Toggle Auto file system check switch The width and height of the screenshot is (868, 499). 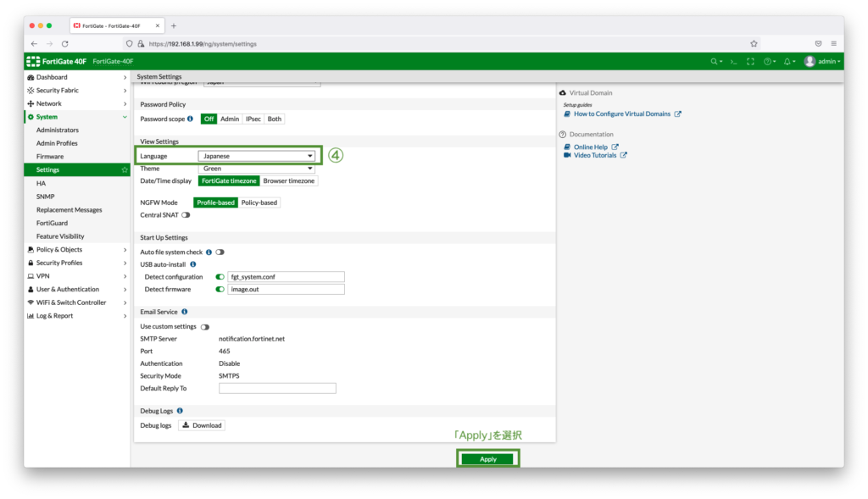(220, 252)
